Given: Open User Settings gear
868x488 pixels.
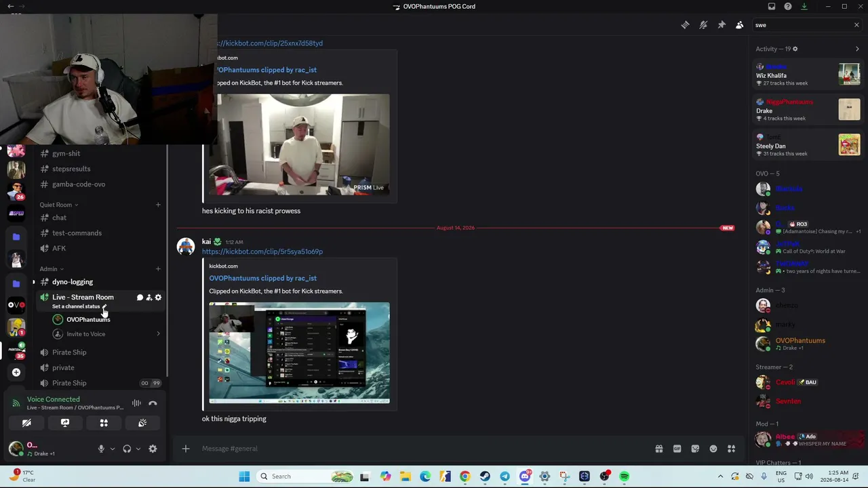Looking at the screenshot, I should [x=153, y=449].
